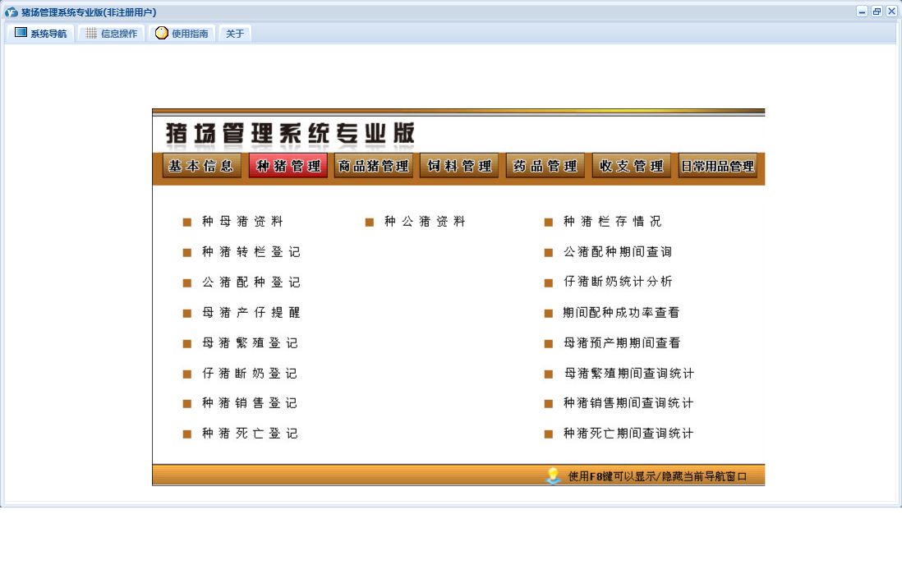Image resolution: width=902 pixels, height=588 pixels.
Task: Click orange bullet beside 母猪繁殖期间查询统计
Action: tap(548, 374)
